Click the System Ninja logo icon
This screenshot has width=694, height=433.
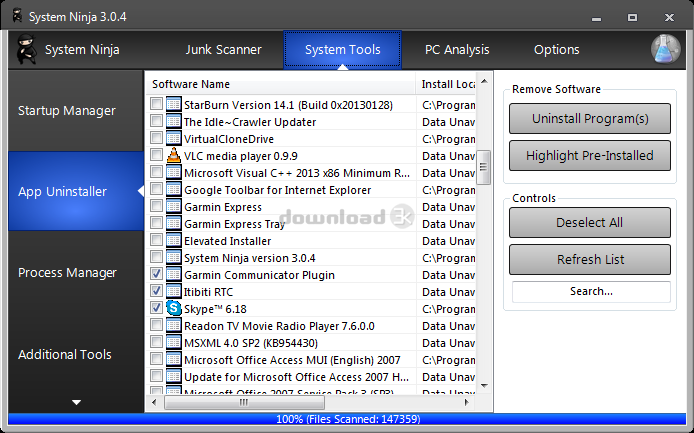(26, 50)
